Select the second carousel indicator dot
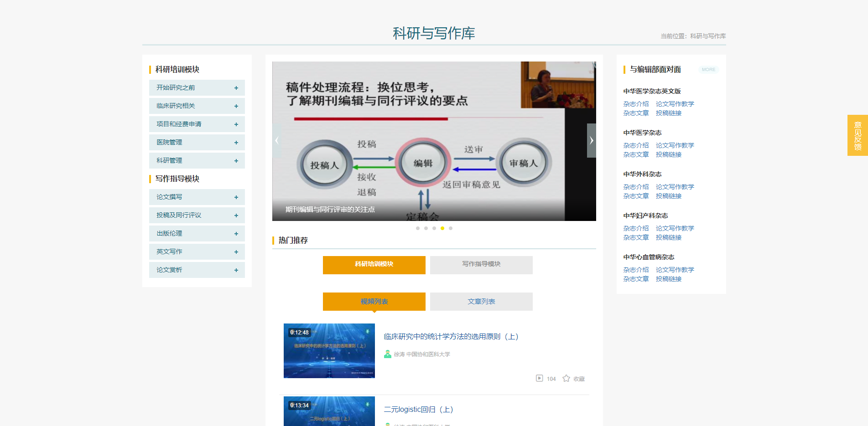 click(x=426, y=228)
